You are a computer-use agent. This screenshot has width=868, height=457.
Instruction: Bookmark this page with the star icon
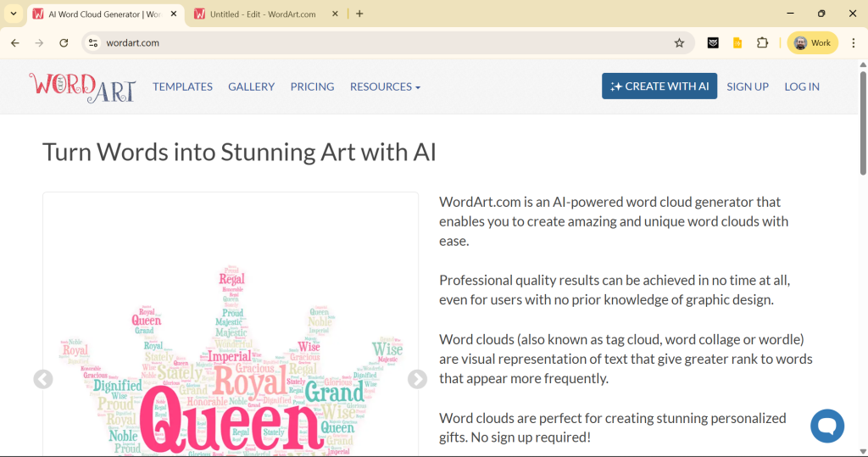click(x=679, y=43)
